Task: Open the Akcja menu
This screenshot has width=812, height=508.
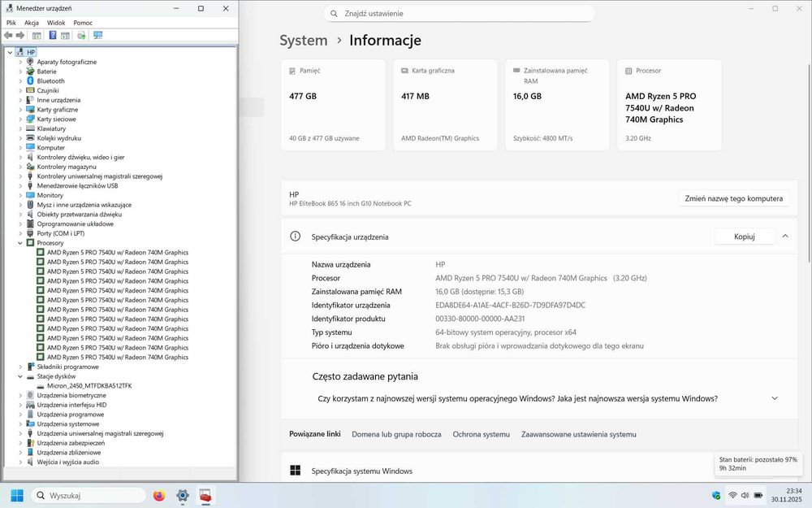Action: tap(32, 23)
